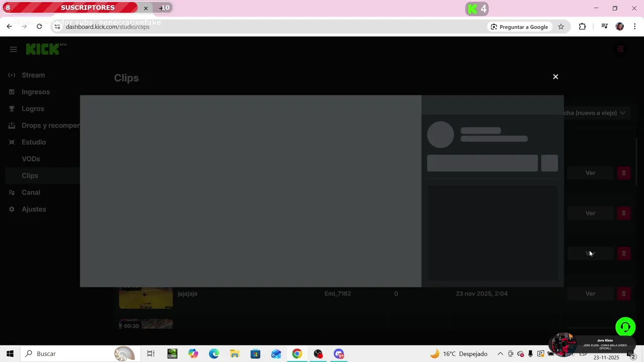
Task: Open Ajustes settings in sidebar
Action: [34, 209]
